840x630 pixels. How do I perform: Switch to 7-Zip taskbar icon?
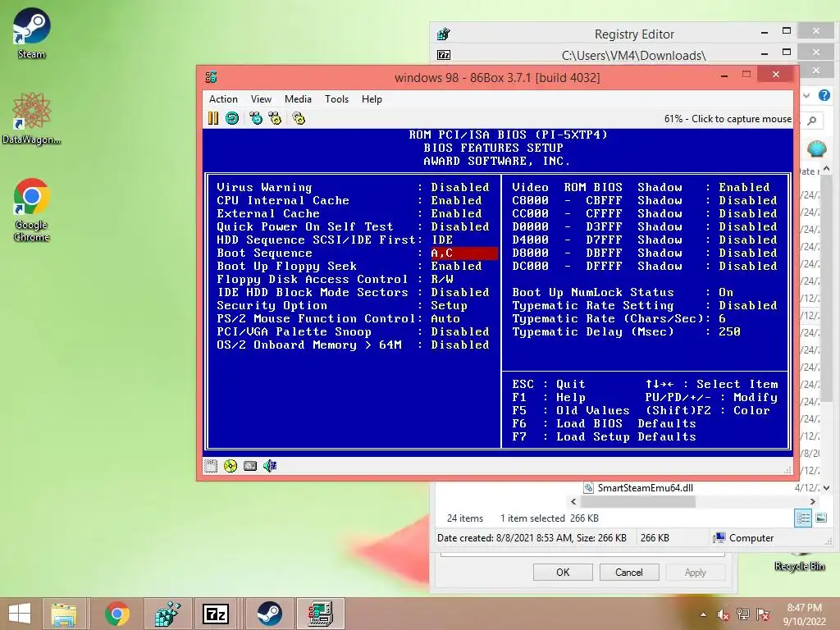(x=216, y=614)
